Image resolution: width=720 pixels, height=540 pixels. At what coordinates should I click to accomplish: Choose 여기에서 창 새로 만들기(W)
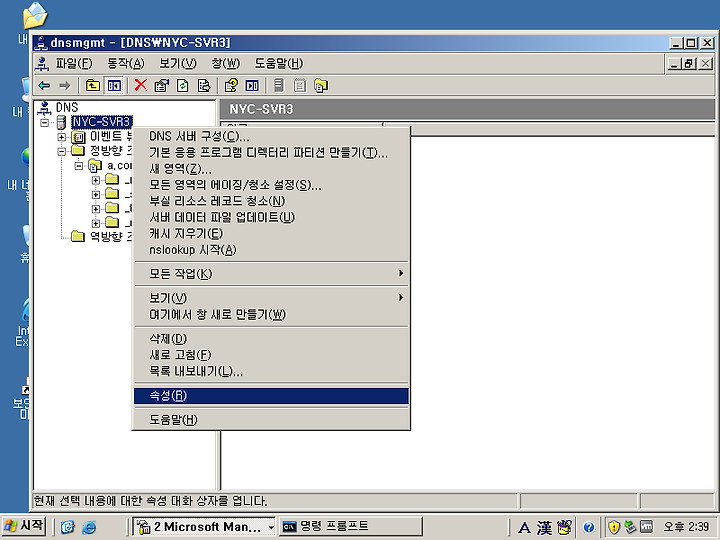tap(271, 315)
